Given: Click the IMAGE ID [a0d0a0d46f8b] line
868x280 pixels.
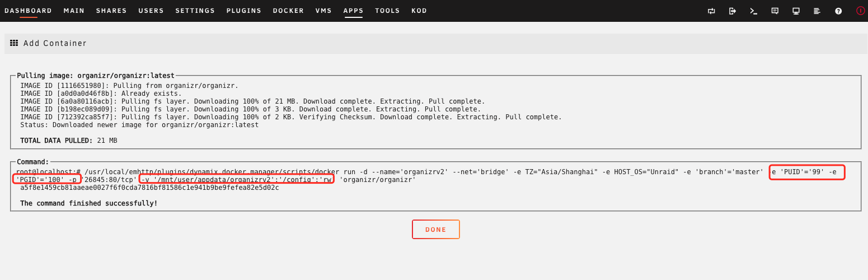Looking at the screenshot, I should pyautogui.click(x=101, y=94).
